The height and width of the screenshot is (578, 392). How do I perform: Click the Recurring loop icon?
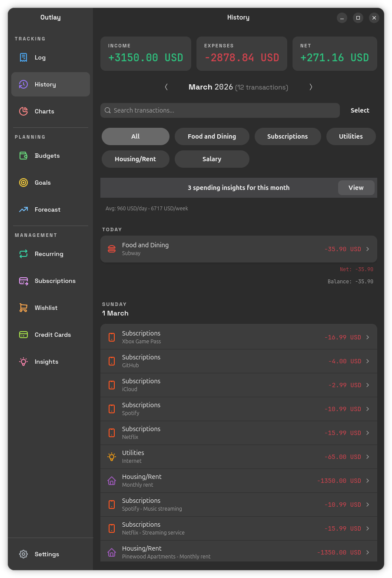pos(23,254)
